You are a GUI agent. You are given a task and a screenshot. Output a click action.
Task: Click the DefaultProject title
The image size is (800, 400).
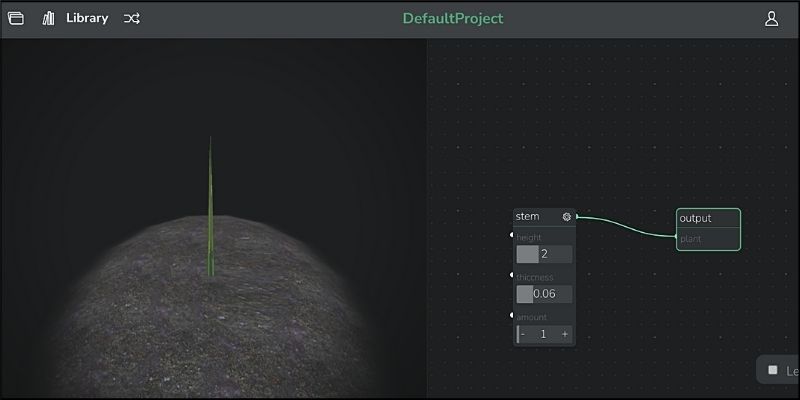click(453, 18)
